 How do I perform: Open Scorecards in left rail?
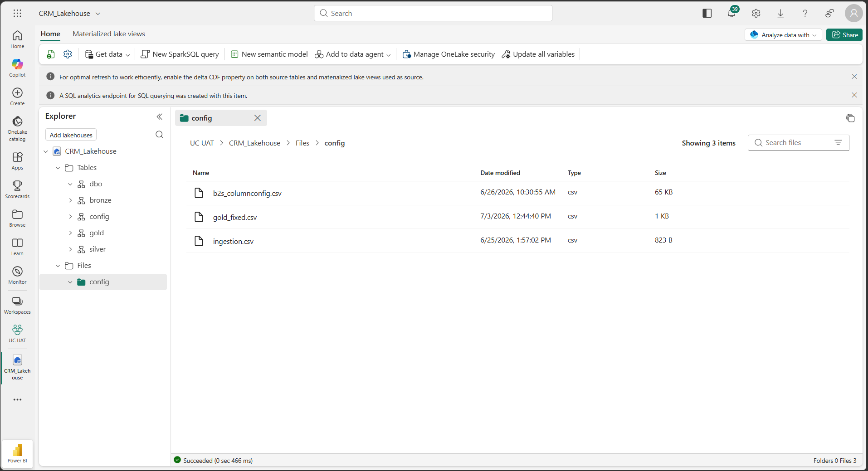(17, 189)
